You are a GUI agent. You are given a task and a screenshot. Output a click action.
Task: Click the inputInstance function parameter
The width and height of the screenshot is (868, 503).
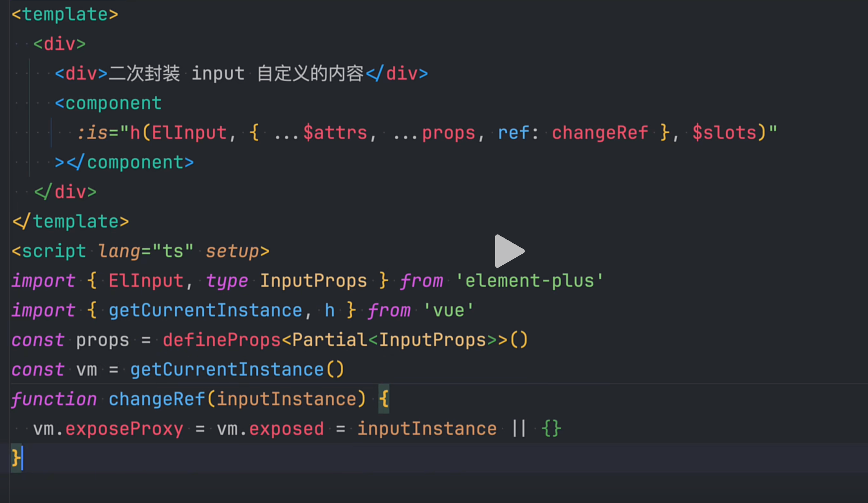click(286, 399)
